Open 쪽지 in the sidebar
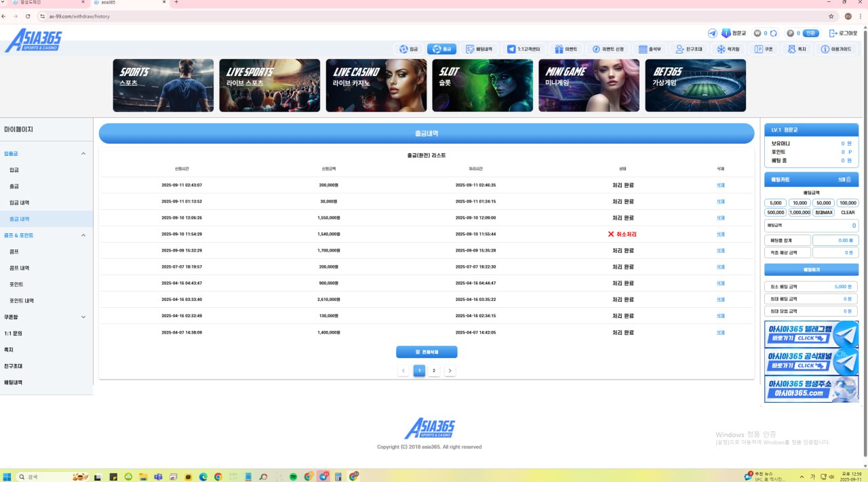This screenshot has width=868, height=482. [46, 349]
